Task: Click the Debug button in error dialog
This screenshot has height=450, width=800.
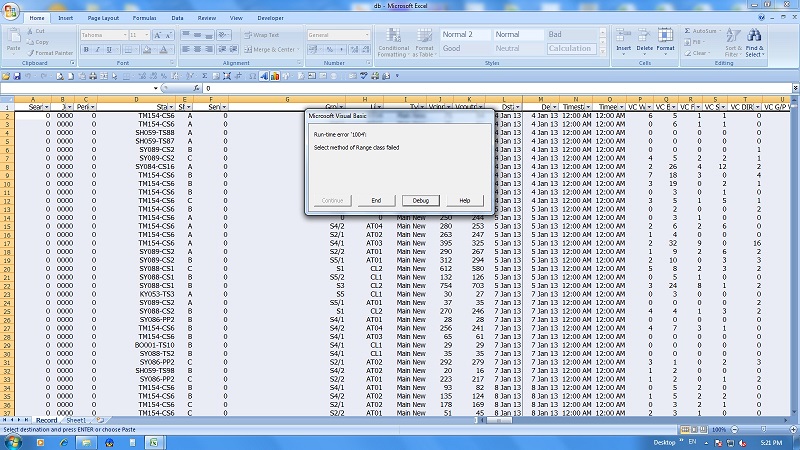Action: point(420,201)
